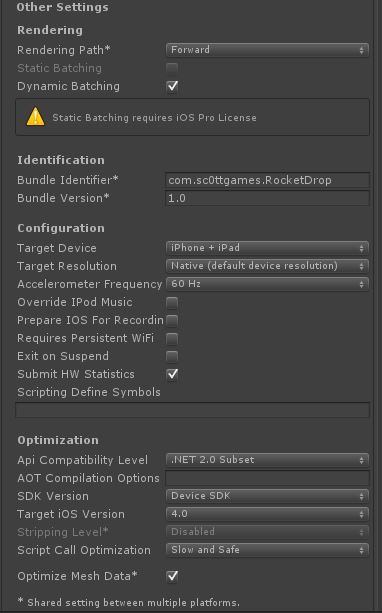Tick Prepare iOS For Recording checkbox
This screenshot has width=382, height=613.
point(172,321)
